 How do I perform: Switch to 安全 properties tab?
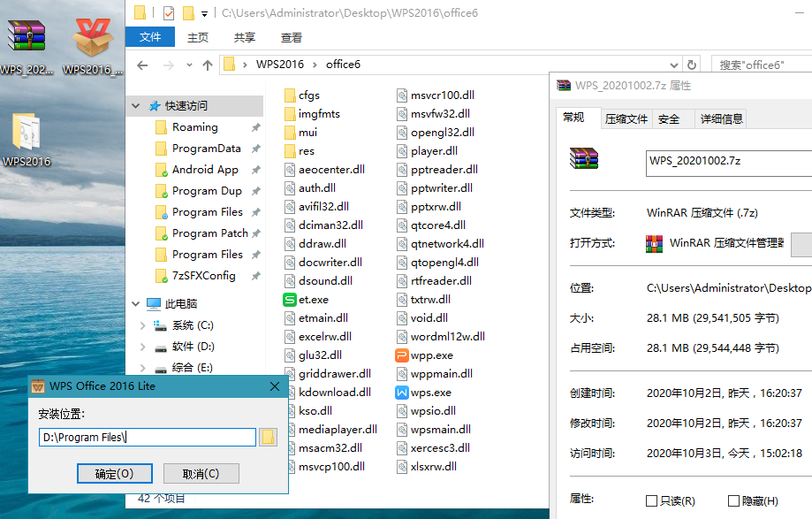[x=669, y=119]
